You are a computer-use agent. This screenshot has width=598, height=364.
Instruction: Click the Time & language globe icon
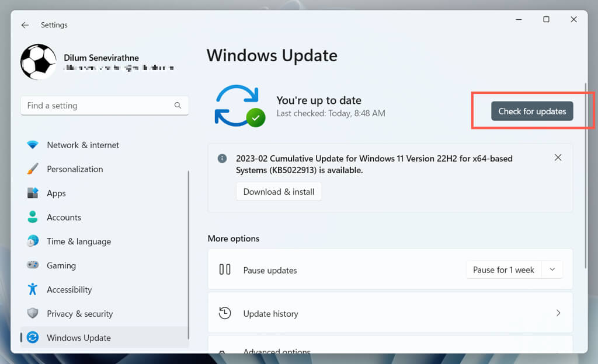pos(33,241)
